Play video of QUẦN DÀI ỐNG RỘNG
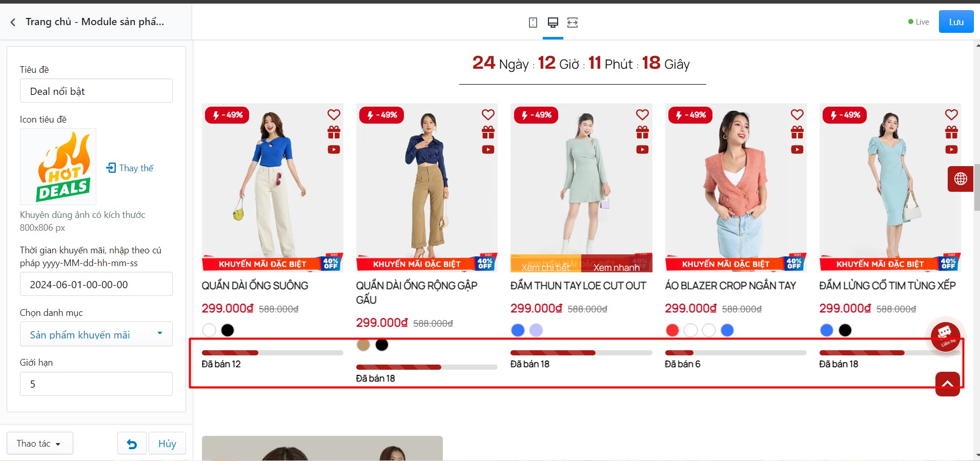Viewport: 980px width, 461px height. (488, 150)
